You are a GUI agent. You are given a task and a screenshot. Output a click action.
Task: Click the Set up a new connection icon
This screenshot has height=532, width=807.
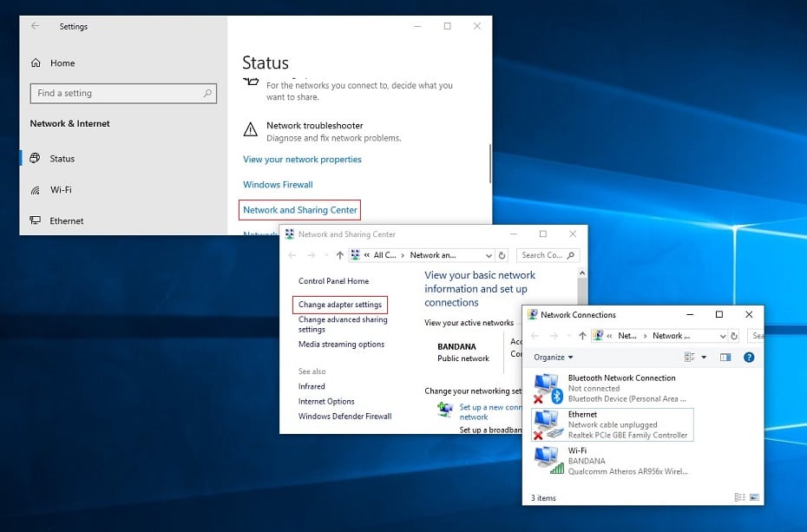pos(444,410)
